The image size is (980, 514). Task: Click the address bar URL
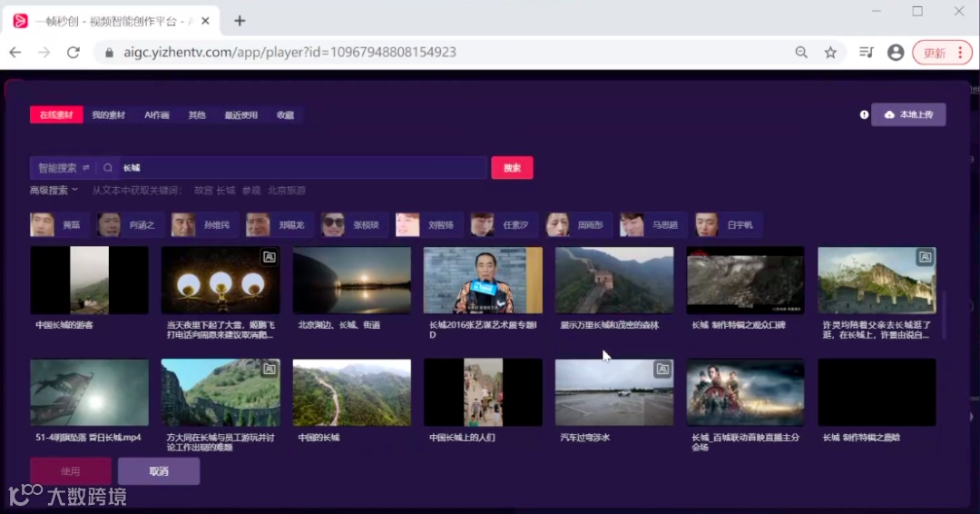(289, 53)
